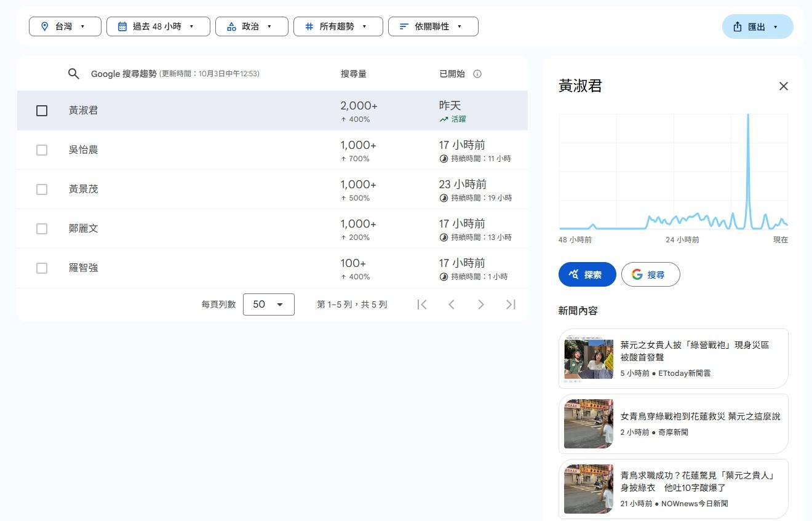Jump to the first page icon
The image size is (812, 521).
pos(422,304)
